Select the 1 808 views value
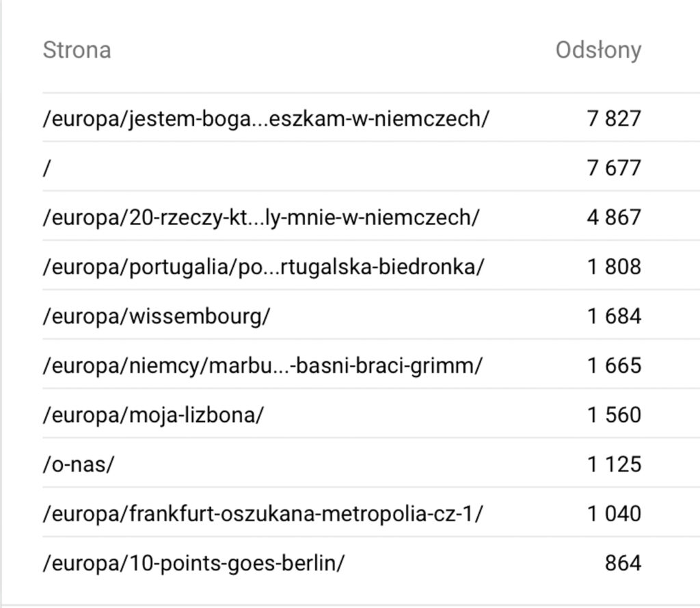The width and height of the screenshot is (700, 608). pyautogui.click(x=615, y=267)
